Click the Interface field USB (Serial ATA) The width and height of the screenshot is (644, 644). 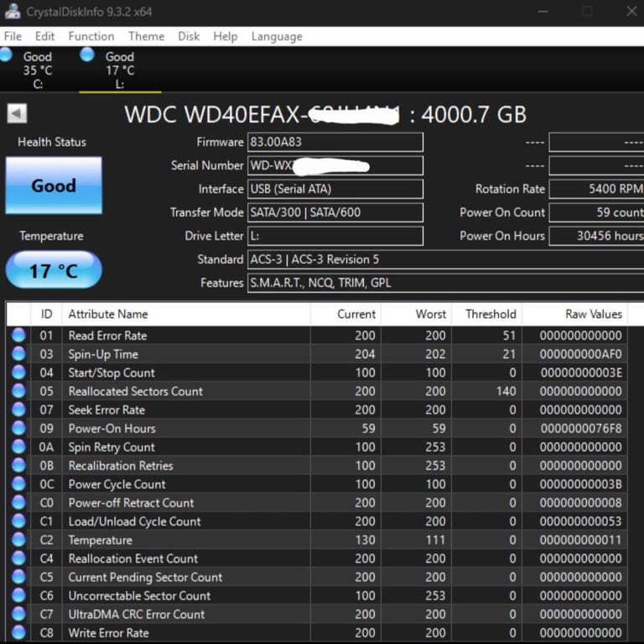[x=335, y=189]
